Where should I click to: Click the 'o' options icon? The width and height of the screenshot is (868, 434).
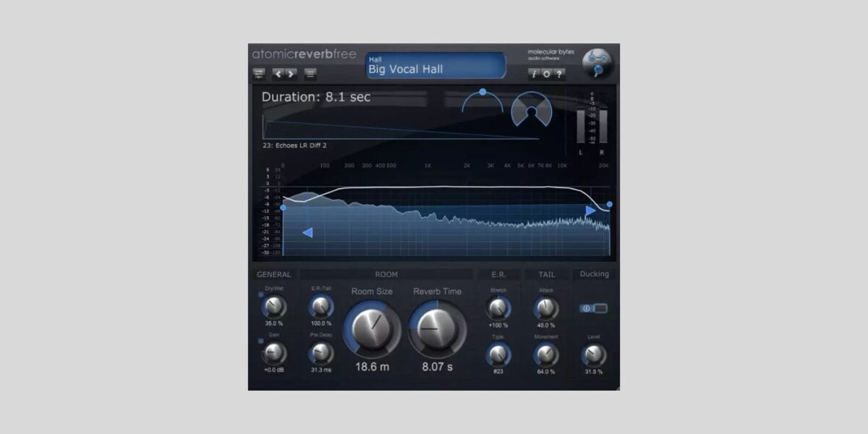coord(547,74)
